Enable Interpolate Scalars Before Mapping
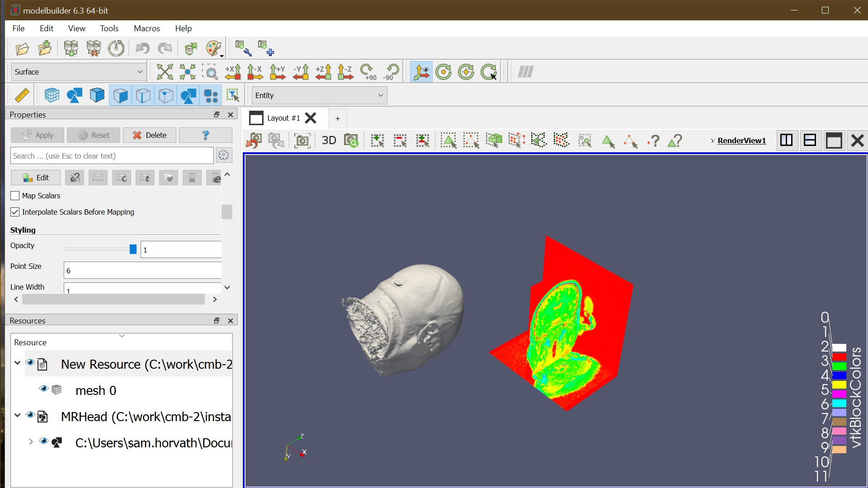This screenshot has width=868, height=488. point(15,212)
